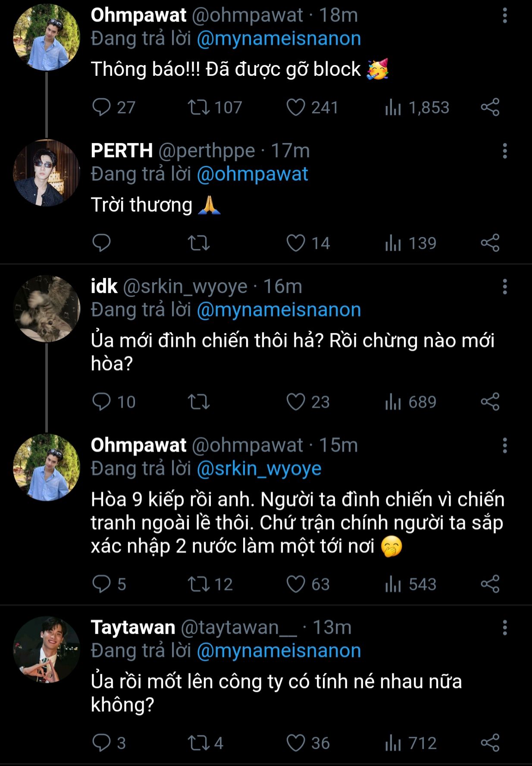Like Ohmpawat's 'Thông báo' tweet with 241 likes
The width and height of the screenshot is (532, 766).
[296, 107]
